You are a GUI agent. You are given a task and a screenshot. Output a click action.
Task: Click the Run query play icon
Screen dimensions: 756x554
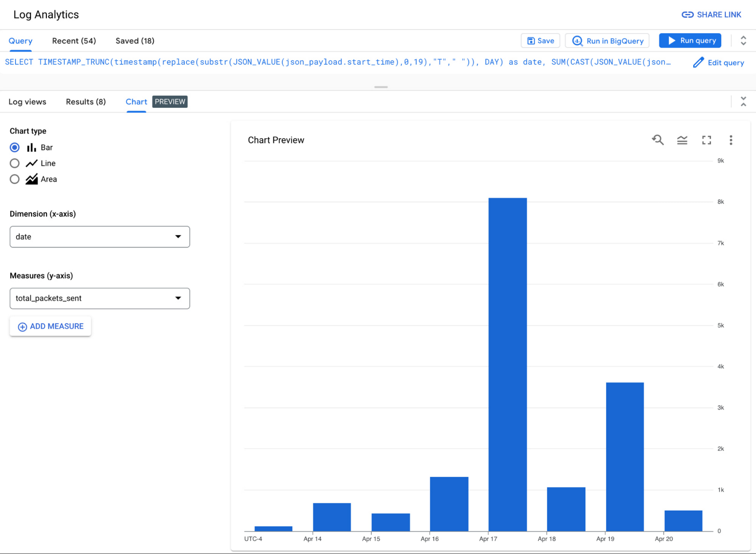[x=672, y=40]
